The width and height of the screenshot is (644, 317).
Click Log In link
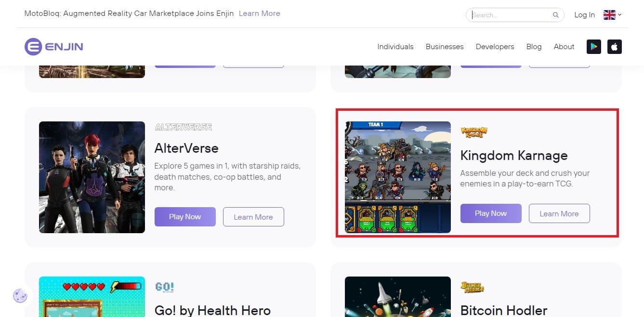pos(584,15)
